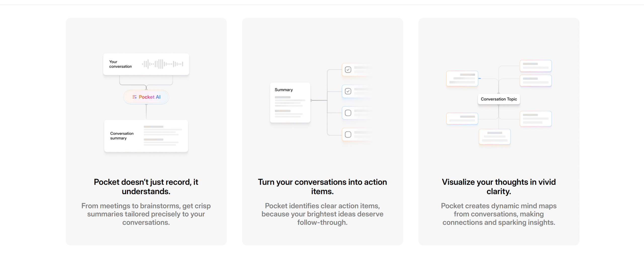Select the Pocket AI pill button

point(146,97)
